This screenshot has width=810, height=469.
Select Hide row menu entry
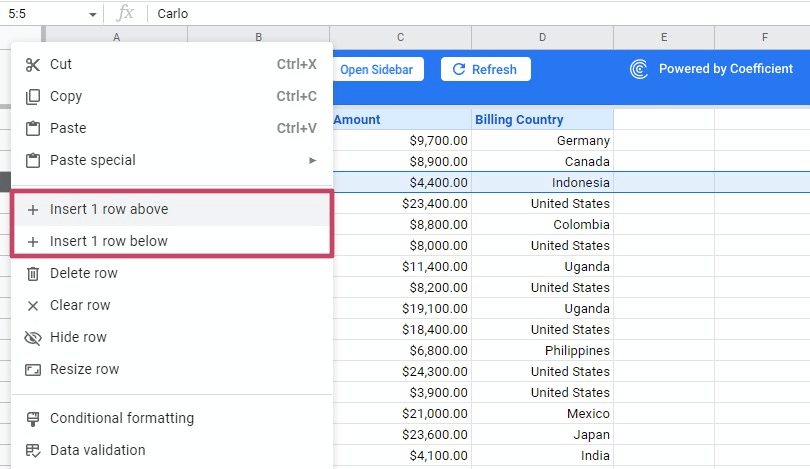[172, 337]
